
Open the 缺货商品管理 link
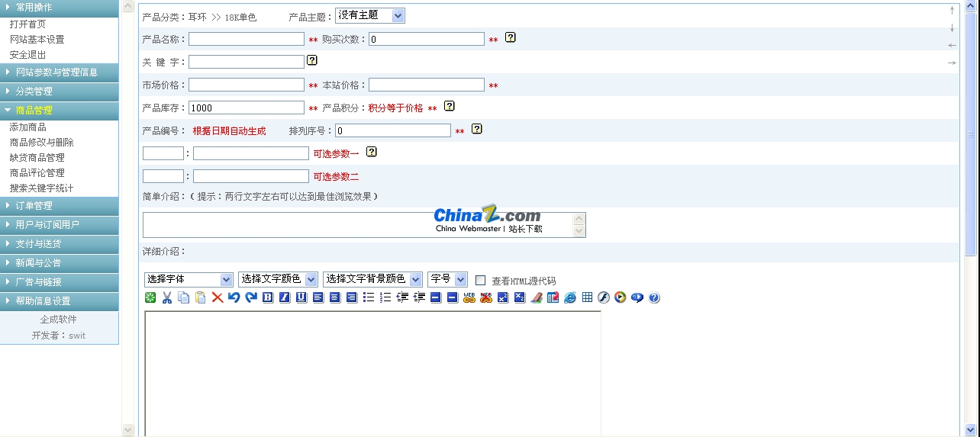[37, 158]
